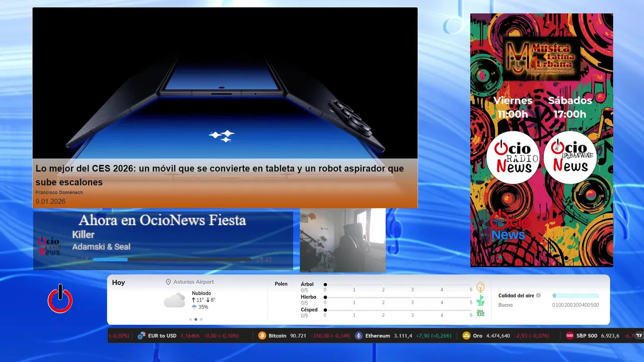Click the air quality index bar
The image size is (644, 362).
click(576, 296)
